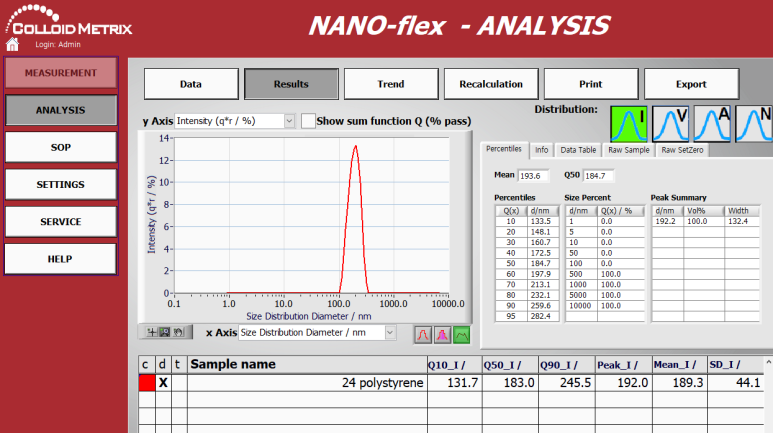Click percentile value 133.5
Screen dimensions: 773x433
tap(541, 221)
